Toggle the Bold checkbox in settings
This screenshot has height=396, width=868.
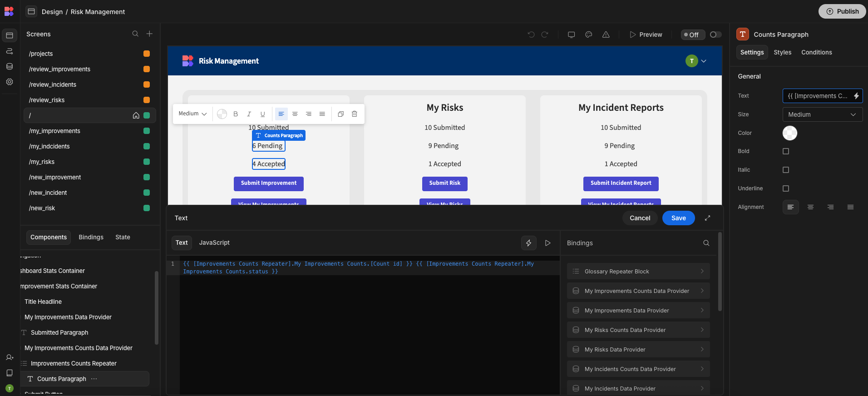tap(786, 151)
